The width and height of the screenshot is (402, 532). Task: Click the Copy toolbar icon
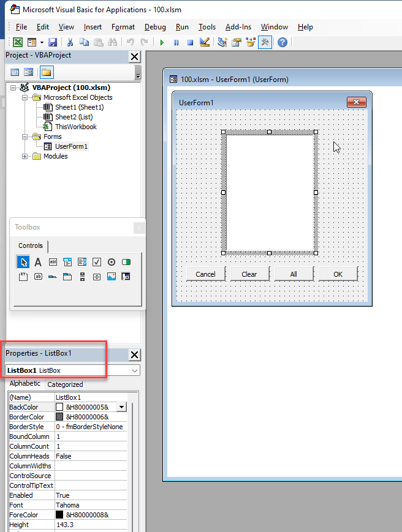click(84, 42)
